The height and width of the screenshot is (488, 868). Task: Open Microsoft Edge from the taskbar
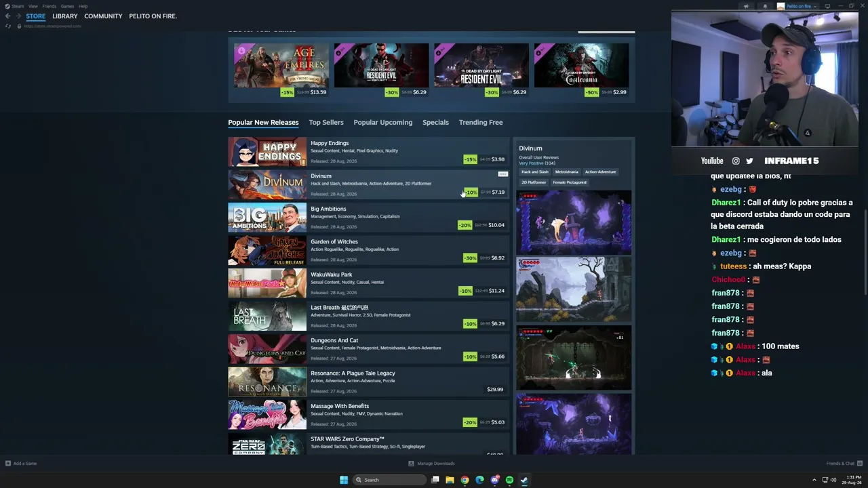point(479,480)
